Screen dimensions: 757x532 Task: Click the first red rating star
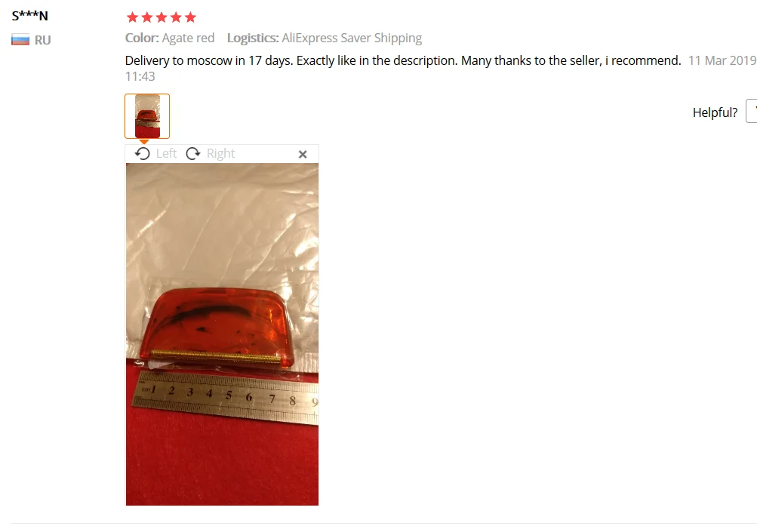(x=132, y=18)
